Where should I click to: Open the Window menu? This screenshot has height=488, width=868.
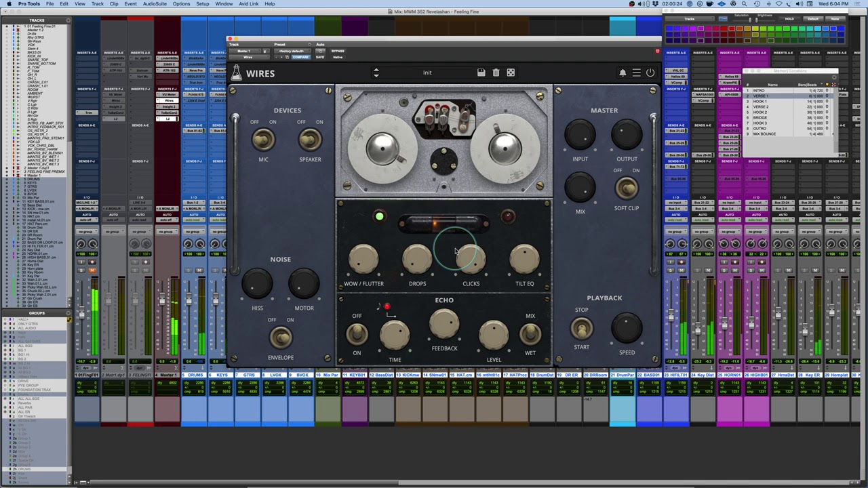tap(224, 3)
